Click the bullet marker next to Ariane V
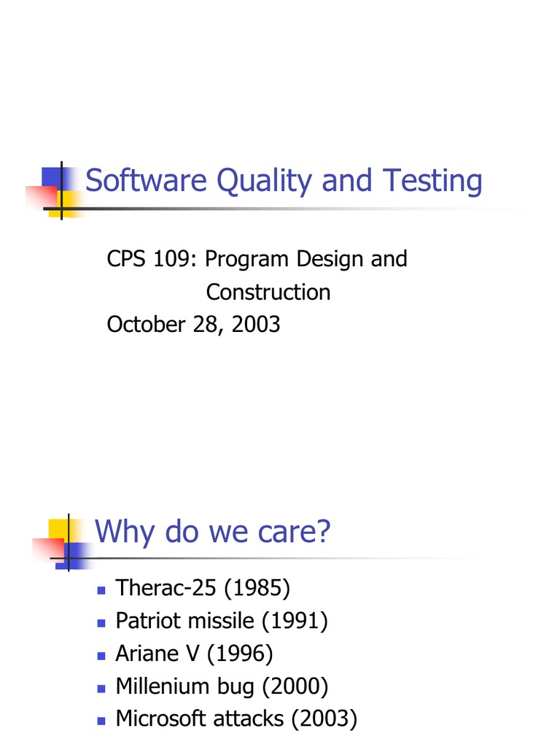The image size is (560, 747). click(x=101, y=655)
